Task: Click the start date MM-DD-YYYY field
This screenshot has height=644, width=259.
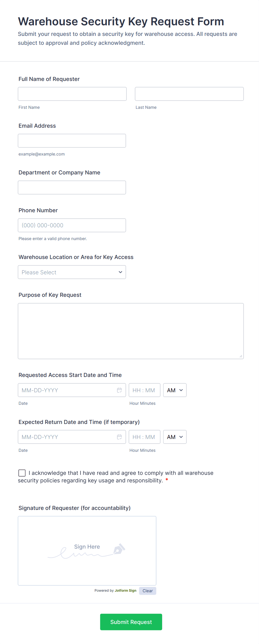Action: [64, 390]
